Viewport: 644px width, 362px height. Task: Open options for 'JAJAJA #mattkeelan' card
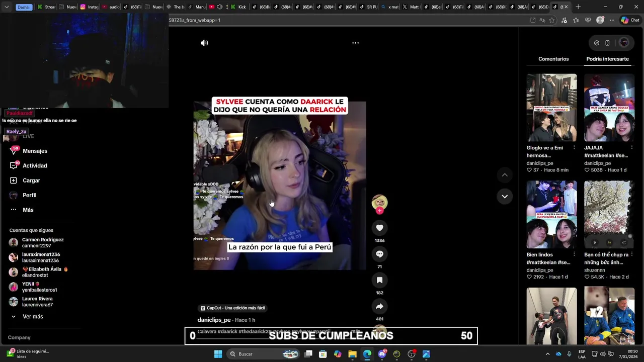(631, 148)
